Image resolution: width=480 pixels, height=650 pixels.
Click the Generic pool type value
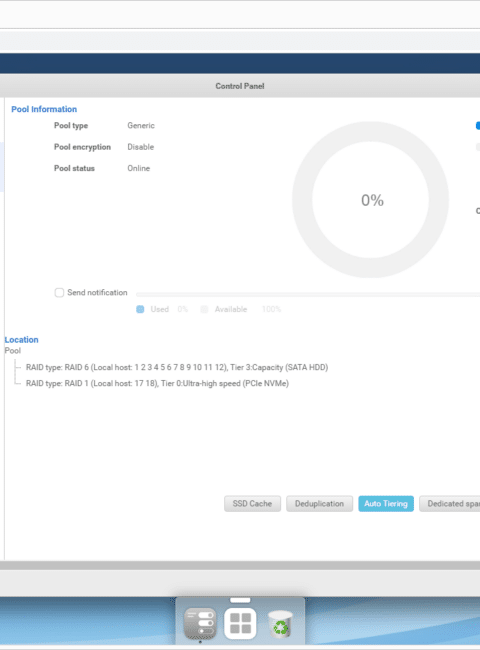tap(141, 126)
